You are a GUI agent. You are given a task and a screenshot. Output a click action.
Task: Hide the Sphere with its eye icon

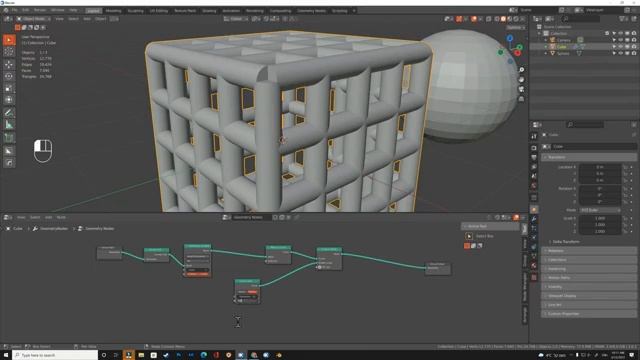tap(620, 53)
